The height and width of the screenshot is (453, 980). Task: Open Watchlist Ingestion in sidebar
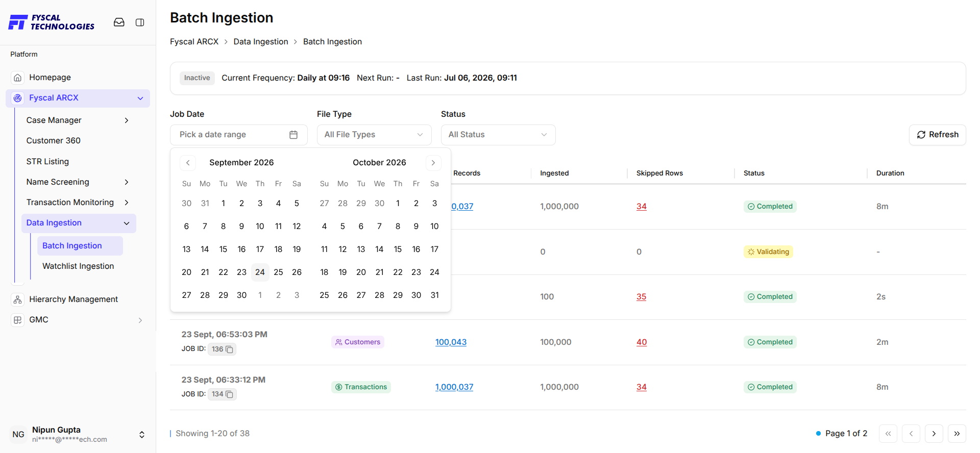tap(78, 266)
